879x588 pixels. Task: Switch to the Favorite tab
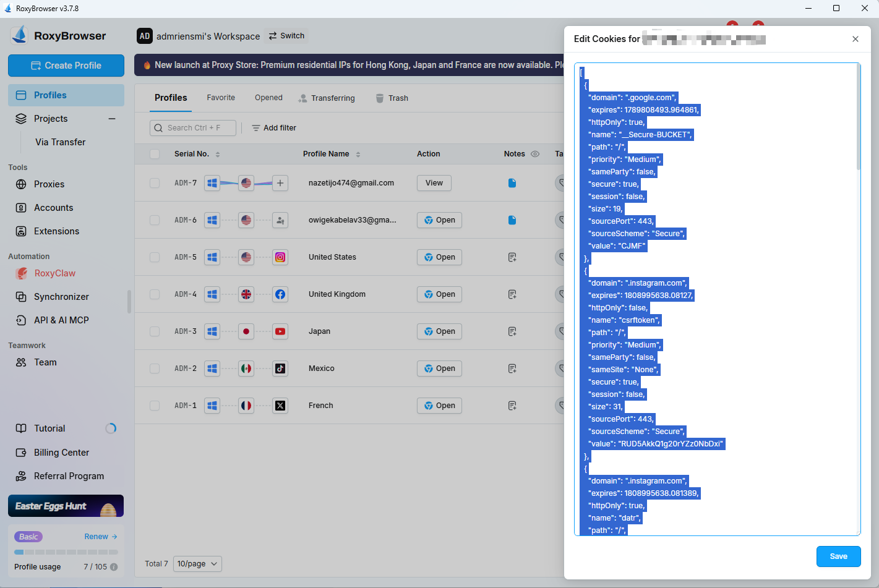tap(221, 98)
